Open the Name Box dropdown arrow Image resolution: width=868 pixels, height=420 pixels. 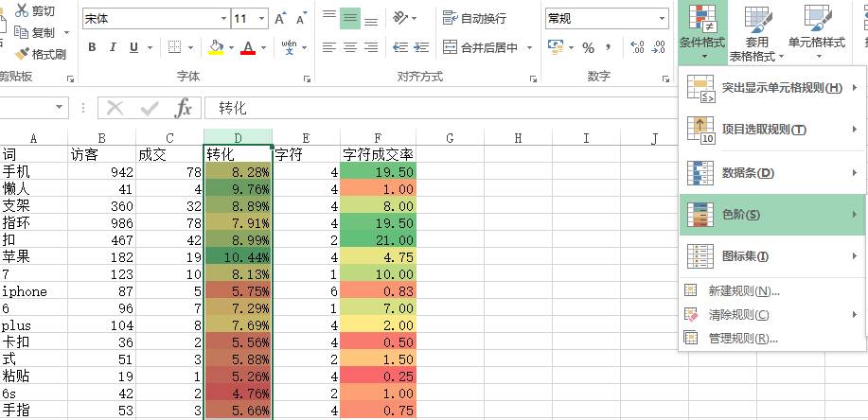(x=60, y=107)
